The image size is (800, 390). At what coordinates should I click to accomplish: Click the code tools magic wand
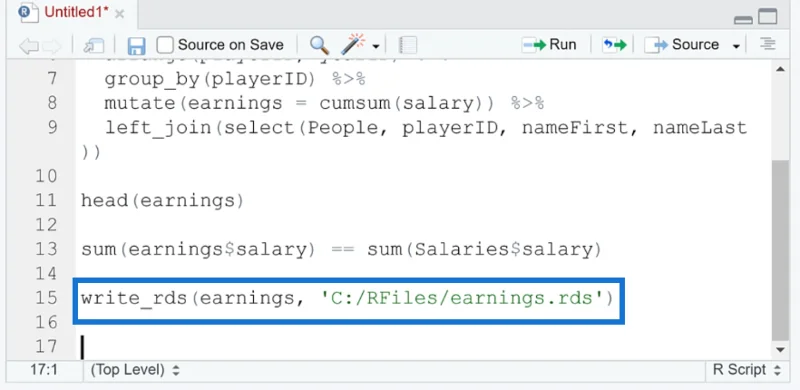[353, 45]
